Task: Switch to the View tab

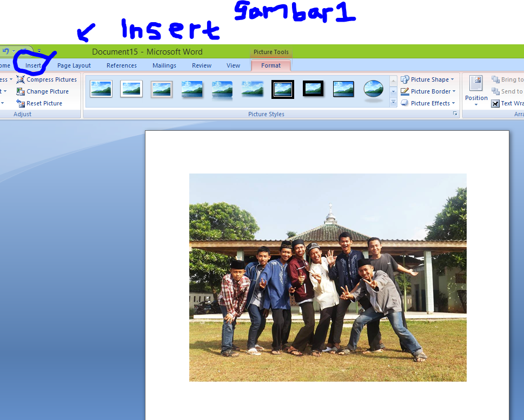Action: (233, 65)
